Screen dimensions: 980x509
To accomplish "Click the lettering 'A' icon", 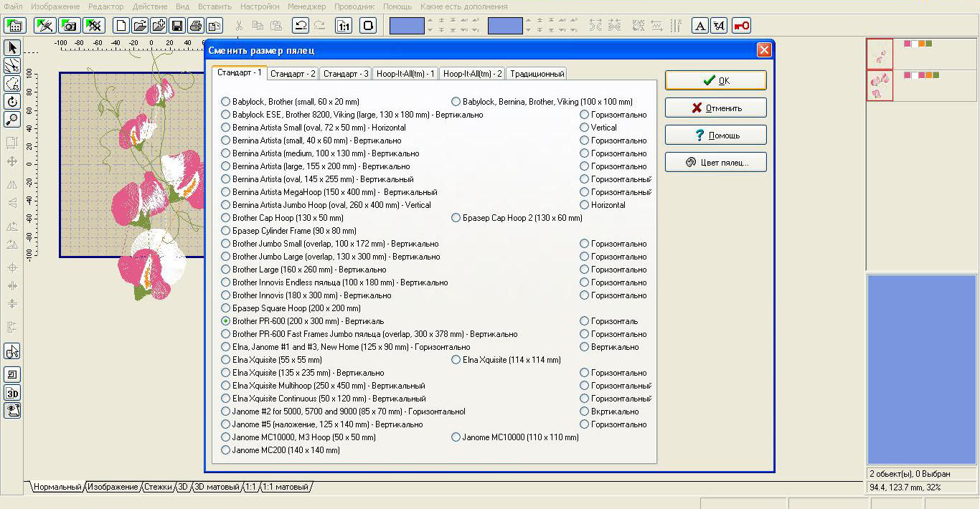I will pos(700,26).
